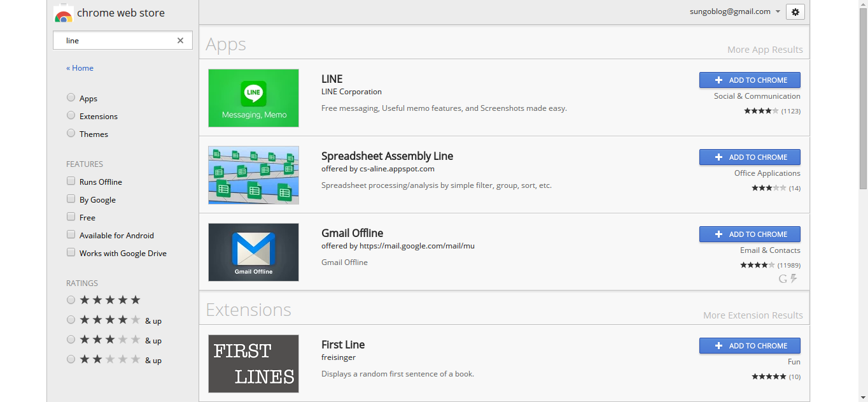Click the offline lightning icon on Gmail Offline

point(794,278)
